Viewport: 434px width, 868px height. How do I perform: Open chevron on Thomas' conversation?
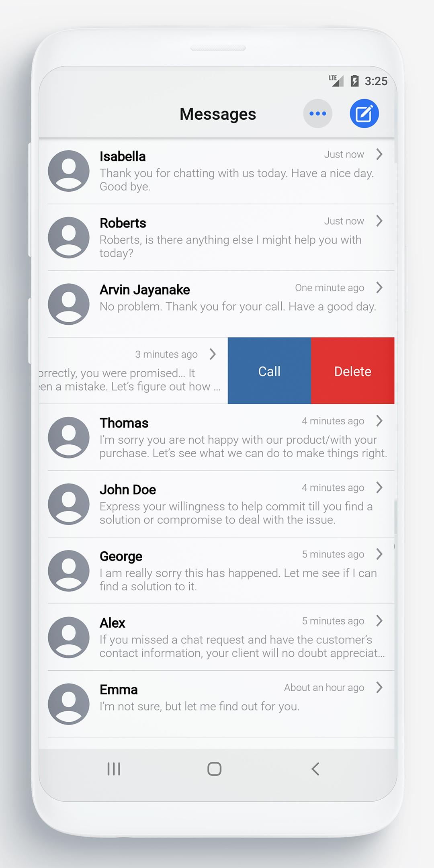pos(379,421)
